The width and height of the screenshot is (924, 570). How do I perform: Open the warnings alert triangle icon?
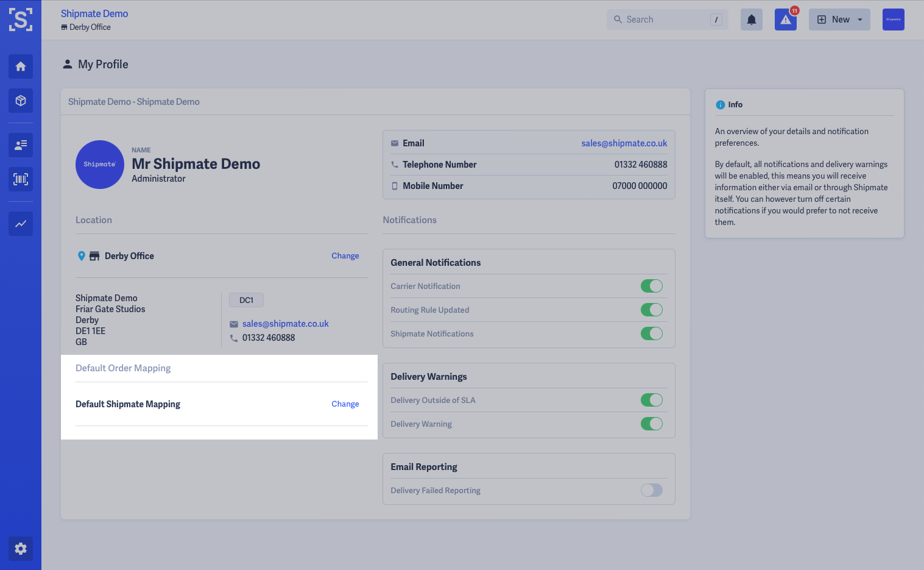786,20
